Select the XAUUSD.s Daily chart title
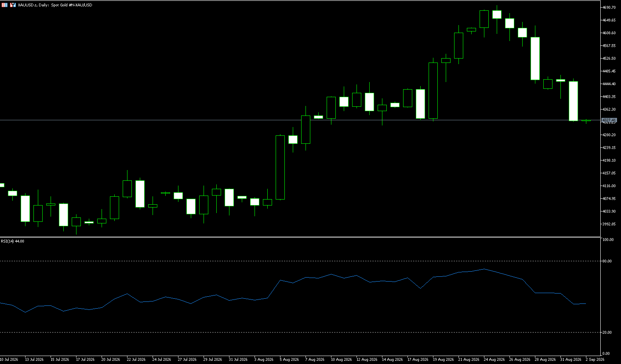The height and width of the screenshot is (364, 621). [x=55, y=5]
